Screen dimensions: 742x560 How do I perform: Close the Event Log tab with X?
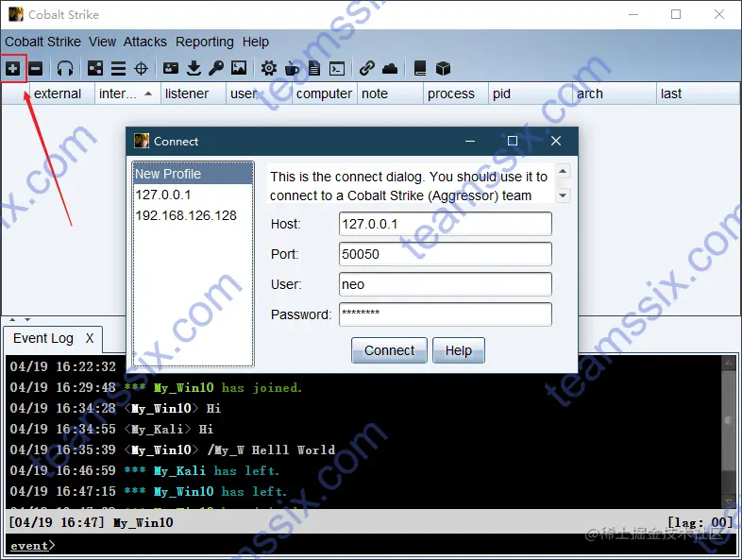click(x=90, y=338)
